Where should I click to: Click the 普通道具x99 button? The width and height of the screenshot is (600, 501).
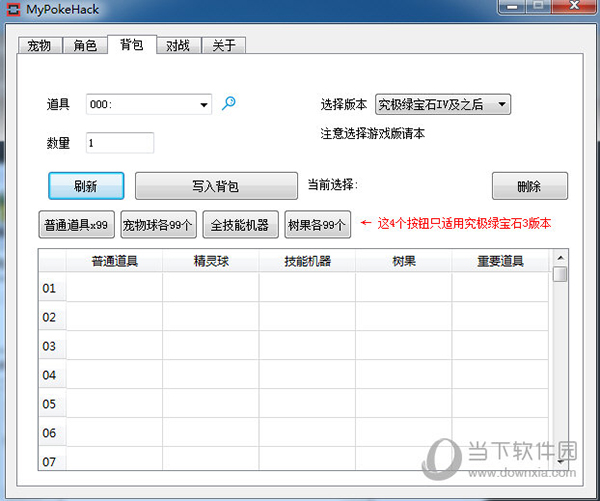click(77, 225)
